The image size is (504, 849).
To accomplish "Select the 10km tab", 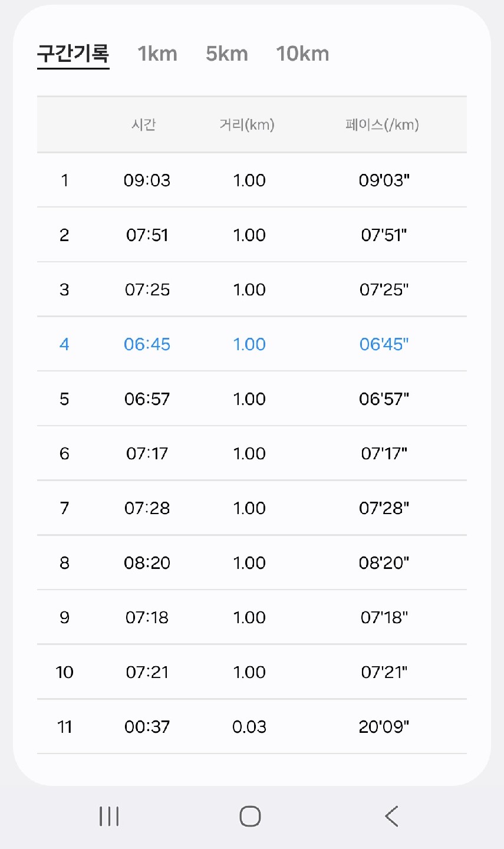I will coord(302,54).
